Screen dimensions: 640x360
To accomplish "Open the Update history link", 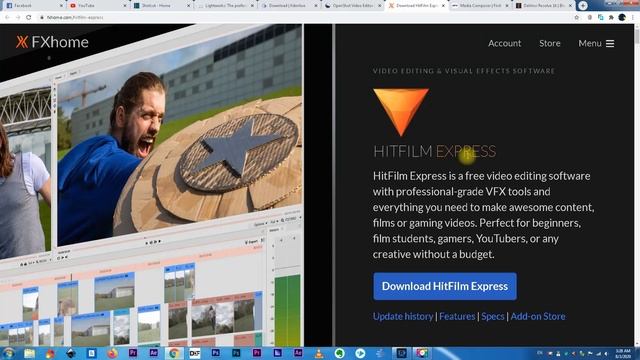I will (403, 316).
